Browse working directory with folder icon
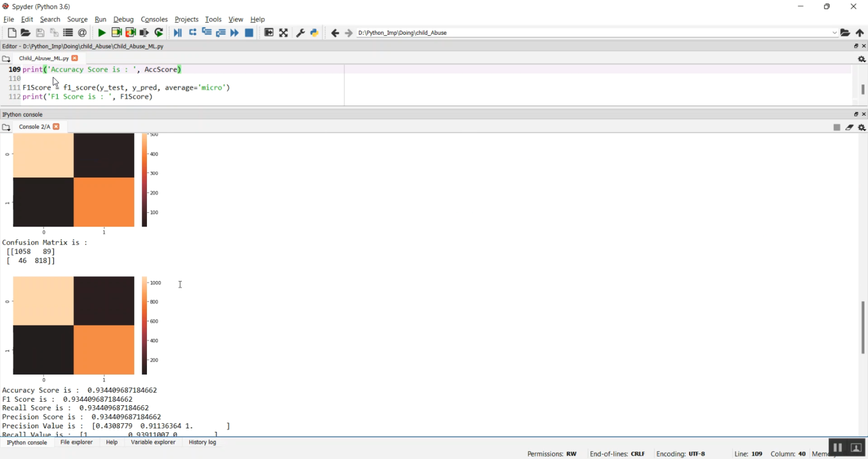Screen dimensions: 868x459 pos(845,33)
